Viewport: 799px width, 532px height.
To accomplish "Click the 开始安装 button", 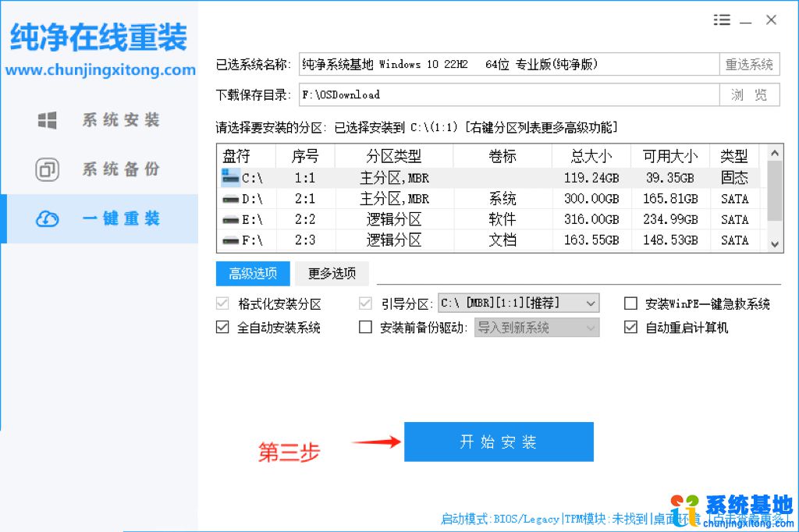I will pyautogui.click(x=499, y=442).
